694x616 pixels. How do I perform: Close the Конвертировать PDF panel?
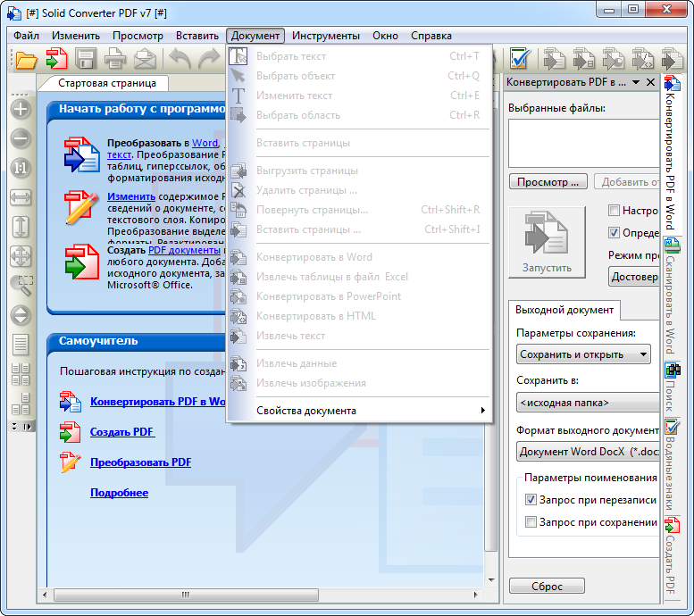(650, 82)
